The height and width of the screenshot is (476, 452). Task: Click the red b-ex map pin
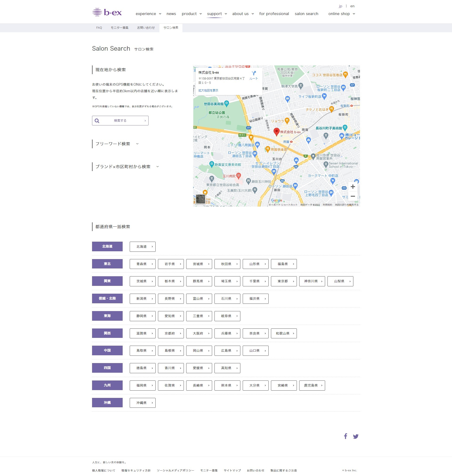276,132
